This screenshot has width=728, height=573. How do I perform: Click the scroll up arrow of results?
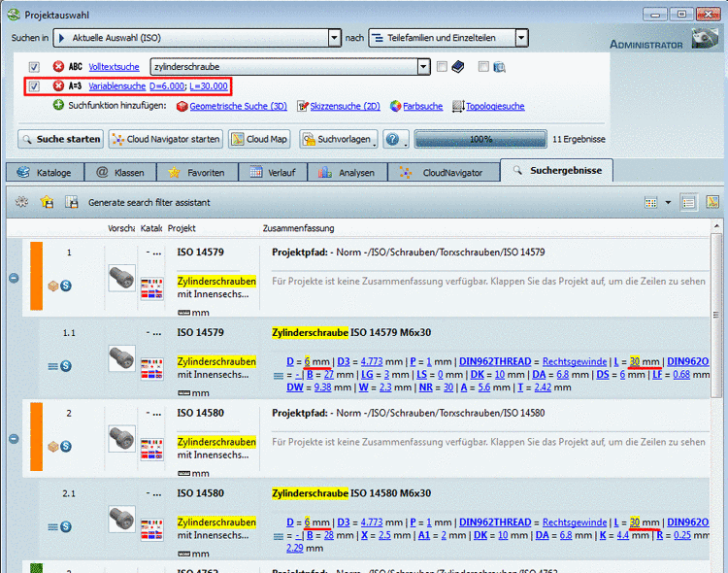[716, 227]
